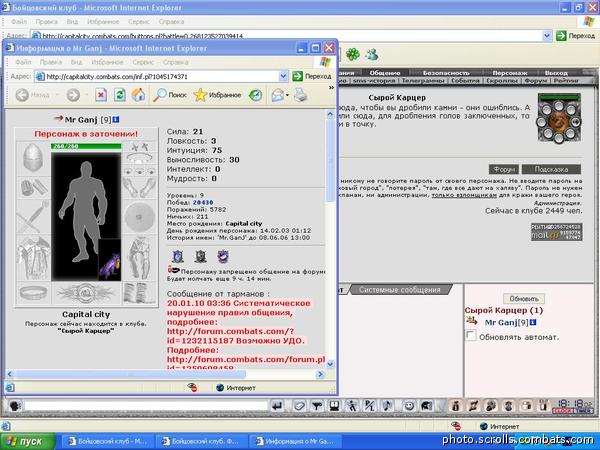
Task: Select the Безопасность tab in the game menu
Action: pyautogui.click(x=446, y=73)
